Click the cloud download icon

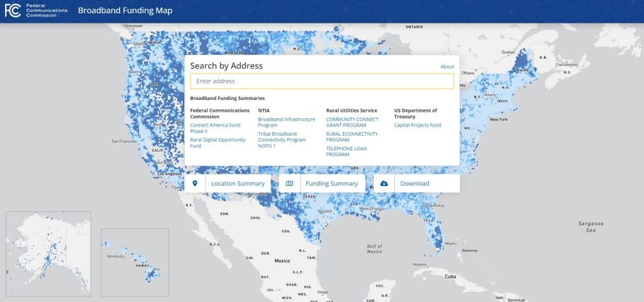click(x=384, y=183)
